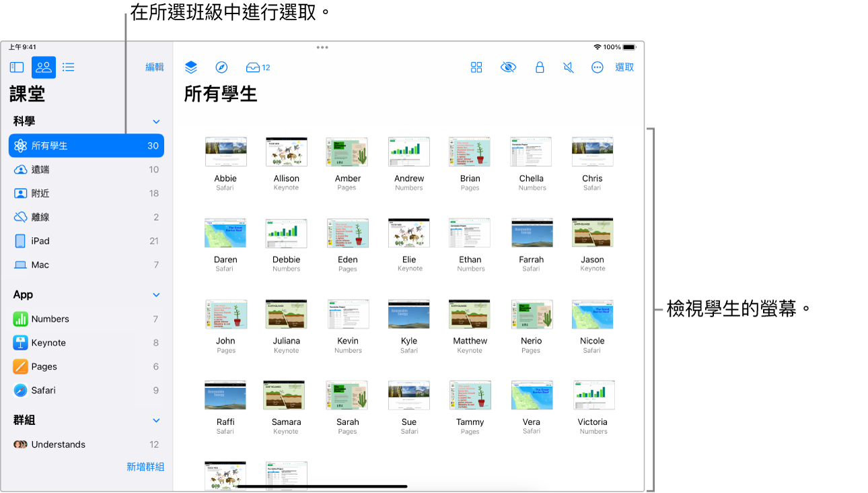Open Chella's Numbers screen thumbnail
Screen dimensions: 868x493
click(531, 152)
